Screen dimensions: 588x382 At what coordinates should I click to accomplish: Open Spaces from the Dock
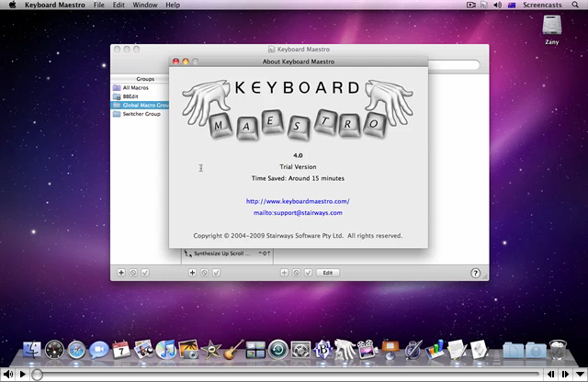(x=255, y=350)
